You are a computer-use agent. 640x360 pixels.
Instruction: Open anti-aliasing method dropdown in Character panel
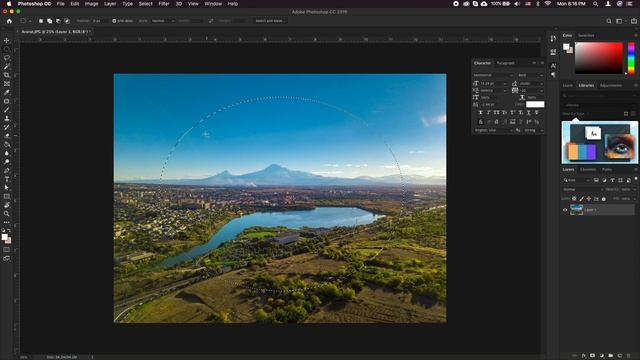533,130
